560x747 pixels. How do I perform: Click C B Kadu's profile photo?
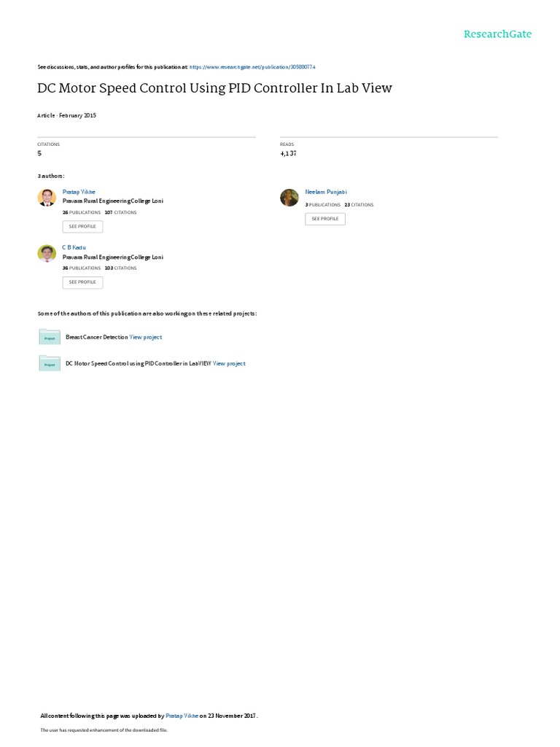pyautogui.click(x=47, y=253)
